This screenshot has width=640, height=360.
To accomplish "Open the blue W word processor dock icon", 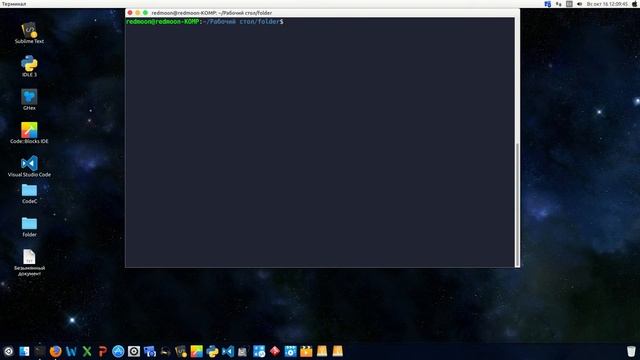I will pos(71,351).
